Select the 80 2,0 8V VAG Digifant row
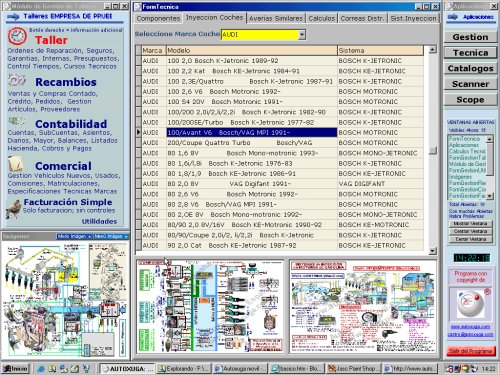Image resolution: width=500 pixels, height=375 pixels. pos(279,184)
